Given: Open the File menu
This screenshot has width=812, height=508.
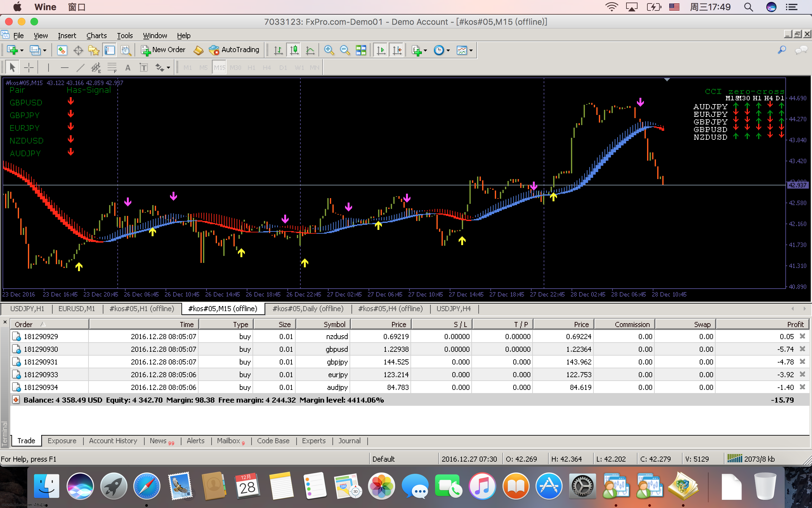Looking at the screenshot, I should (x=18, y=35).
